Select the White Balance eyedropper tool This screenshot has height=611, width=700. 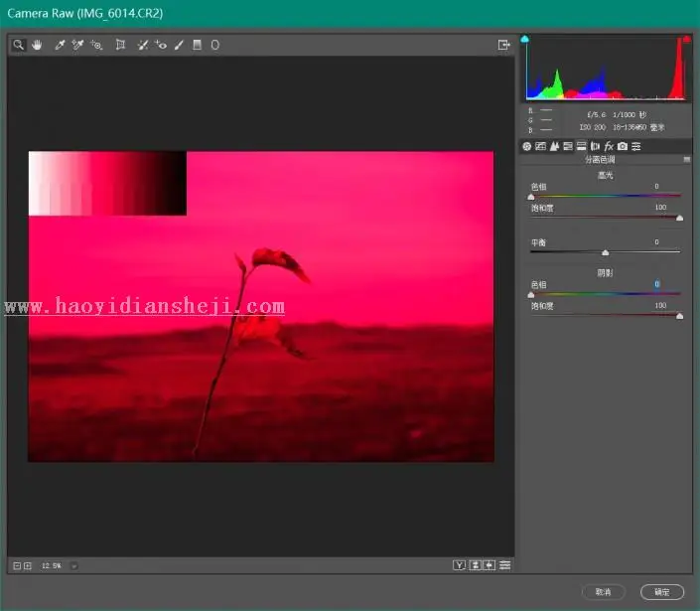tap(60, 45)
